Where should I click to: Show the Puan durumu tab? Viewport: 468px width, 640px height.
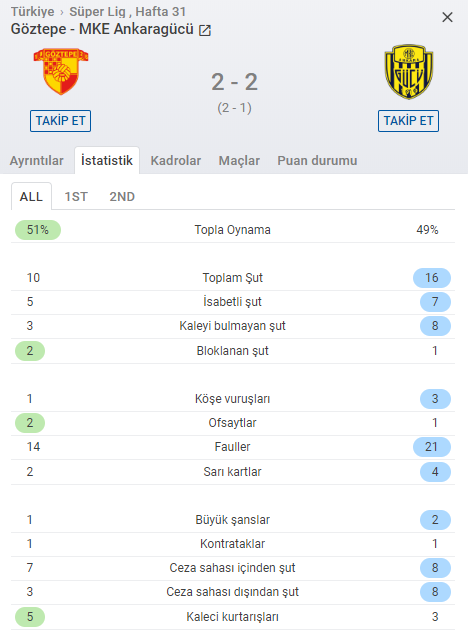point(317,161)
